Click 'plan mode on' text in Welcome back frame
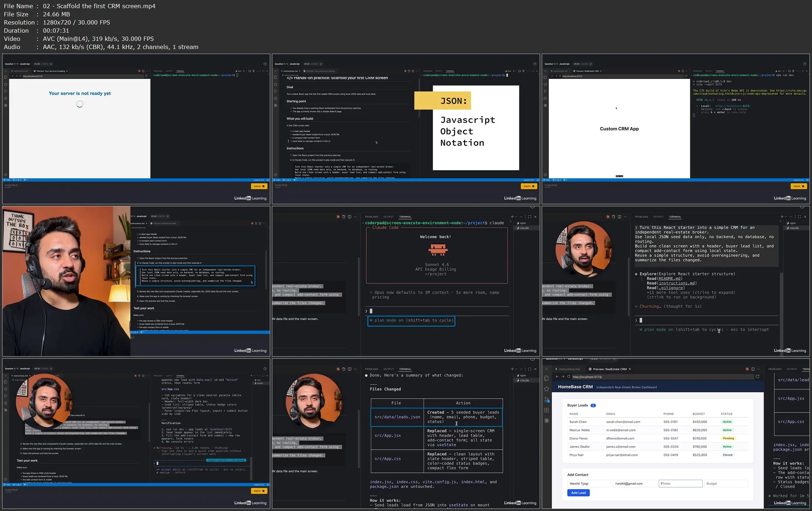Screen dimensions: 812x511 pyautogui.click(x=389, y=320)
